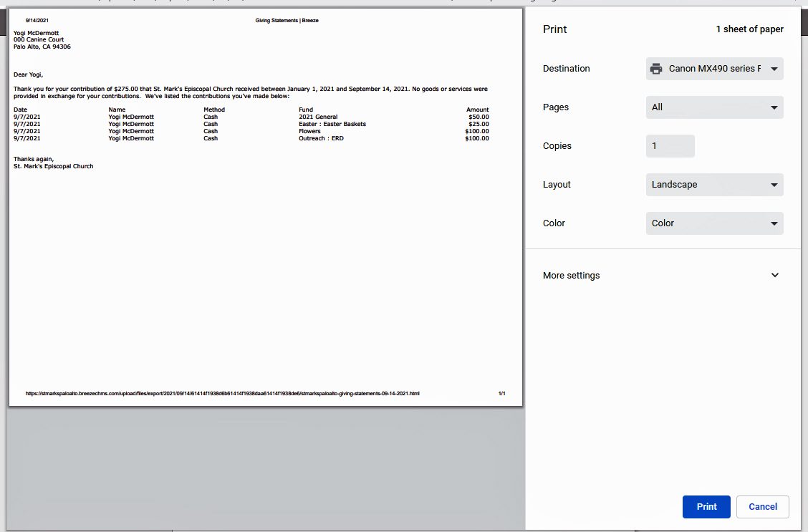Click the print preview page thumbnail

265,207
